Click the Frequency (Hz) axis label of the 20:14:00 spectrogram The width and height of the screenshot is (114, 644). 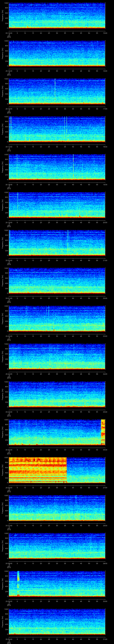coord(3,16)
